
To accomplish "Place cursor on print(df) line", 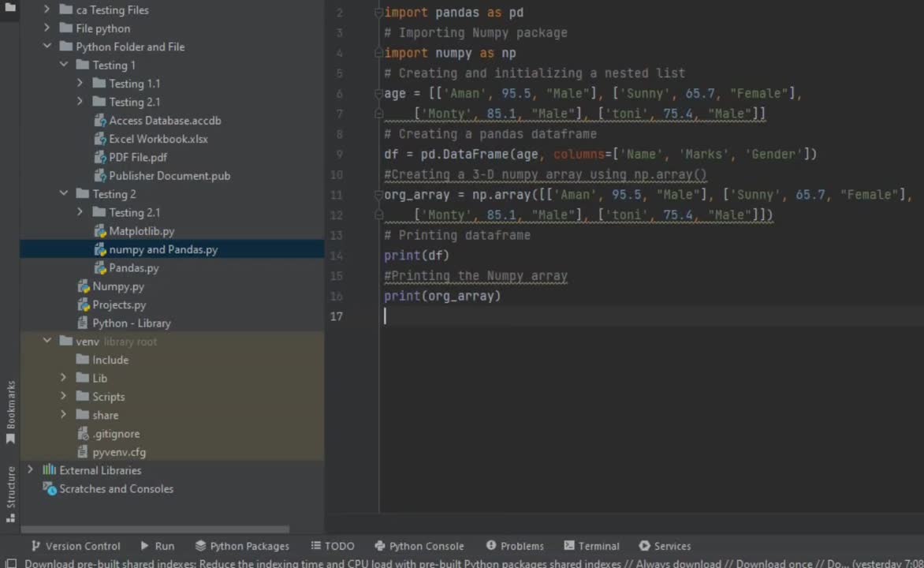I will tap(416, 256).
